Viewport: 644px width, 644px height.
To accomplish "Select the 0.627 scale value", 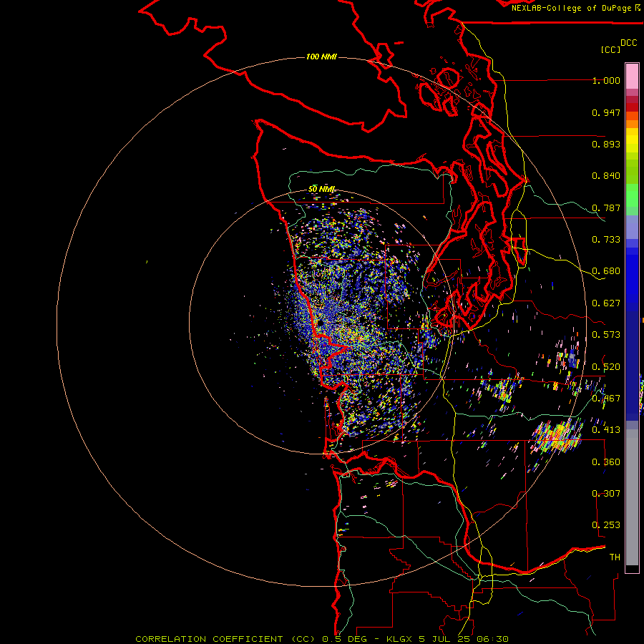I will click(x=606, y=303).
